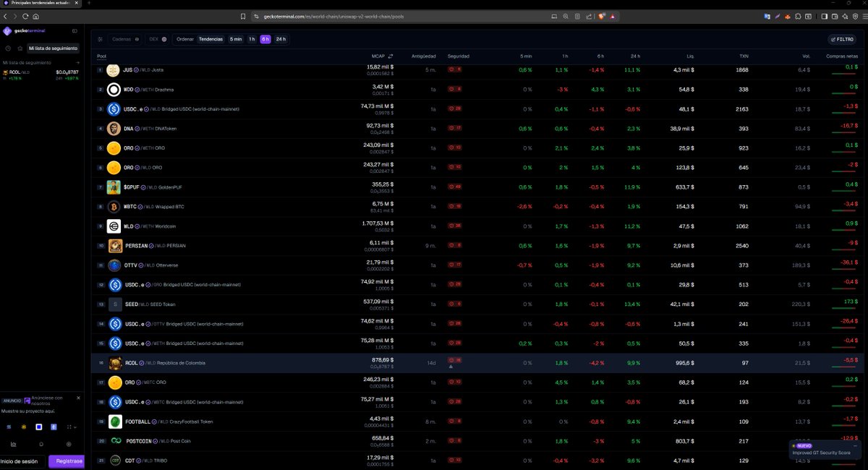This screenshot has height=470, width=868.
Task: Select 6 h trending timeframe
Action: coord(265,39)
